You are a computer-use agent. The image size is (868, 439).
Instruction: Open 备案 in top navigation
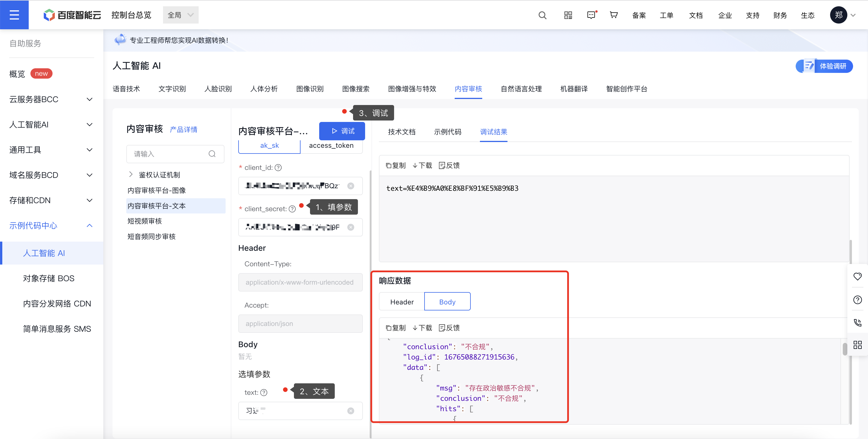(639, 15)
